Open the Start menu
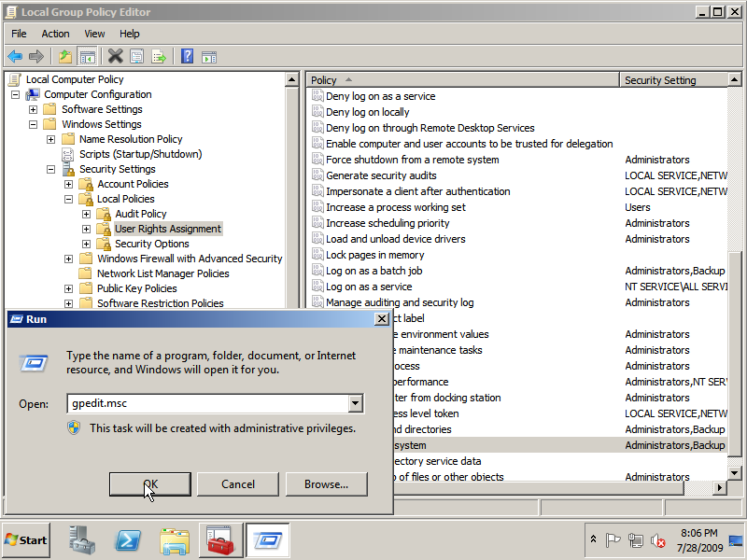The height and width of the screenshot is (560, 747). click(26, 540)
